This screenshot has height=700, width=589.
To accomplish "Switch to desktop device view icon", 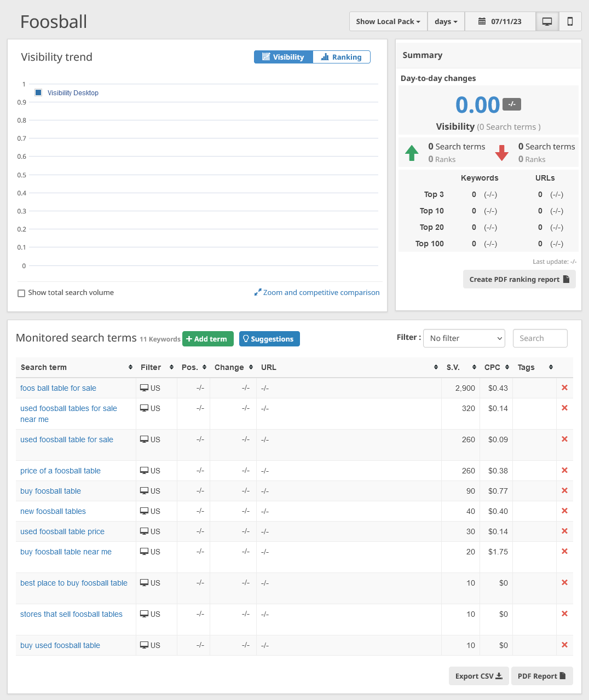I will [x=547, y=22].
